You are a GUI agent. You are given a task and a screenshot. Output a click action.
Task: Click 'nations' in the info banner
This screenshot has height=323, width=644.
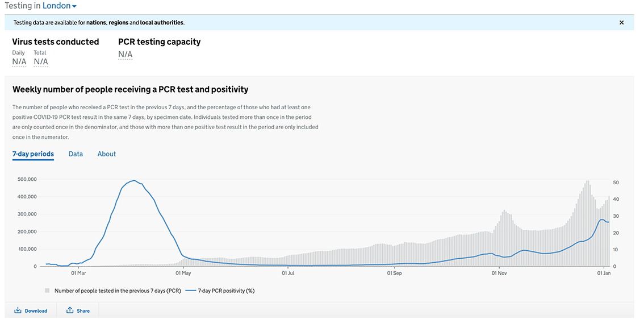[97, 23]
